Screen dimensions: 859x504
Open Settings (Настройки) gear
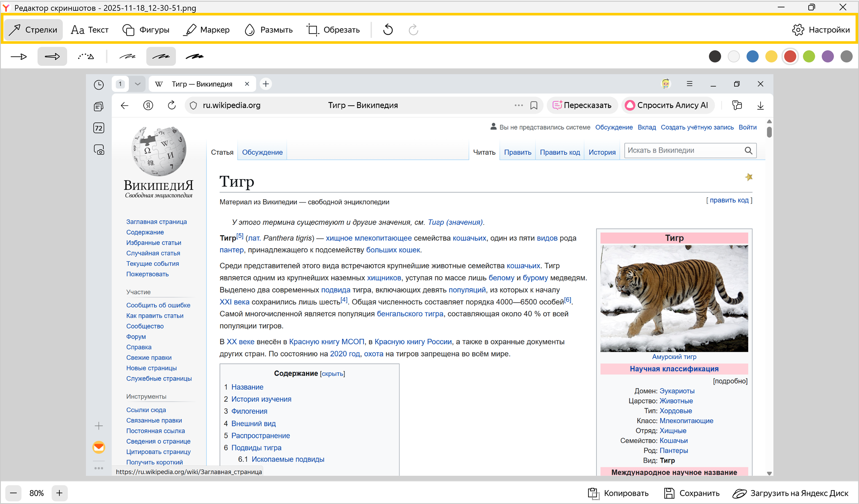click(x=821, y=30)
